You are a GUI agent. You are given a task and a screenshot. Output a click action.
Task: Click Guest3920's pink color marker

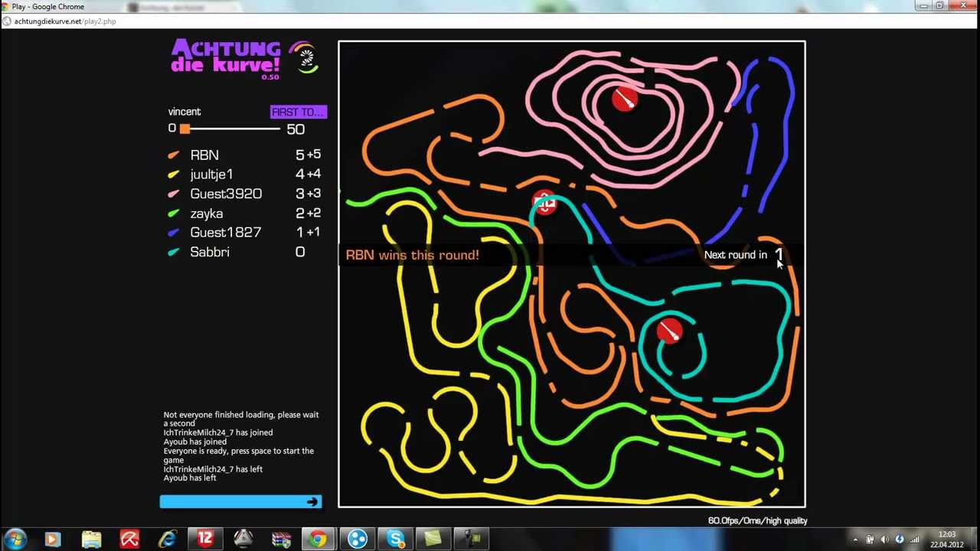click(x=174, y=194)
